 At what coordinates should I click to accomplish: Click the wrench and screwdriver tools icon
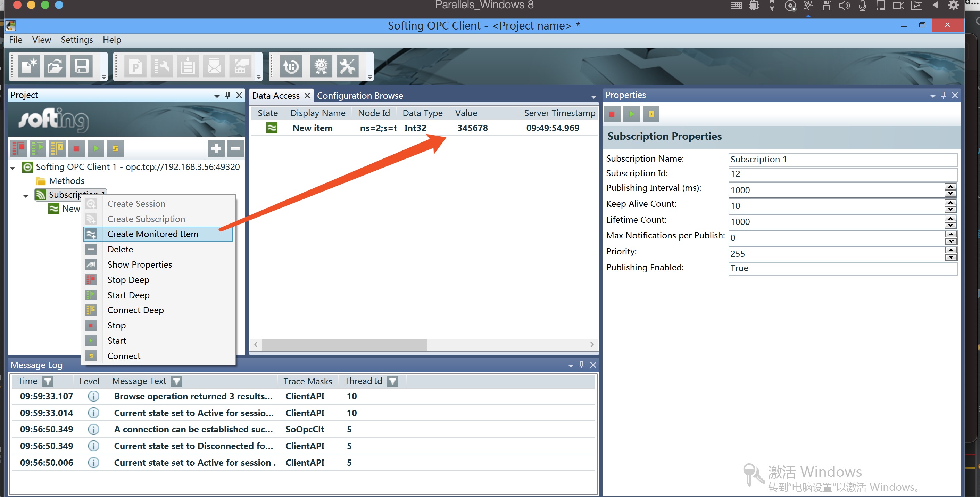click(347, 67)
